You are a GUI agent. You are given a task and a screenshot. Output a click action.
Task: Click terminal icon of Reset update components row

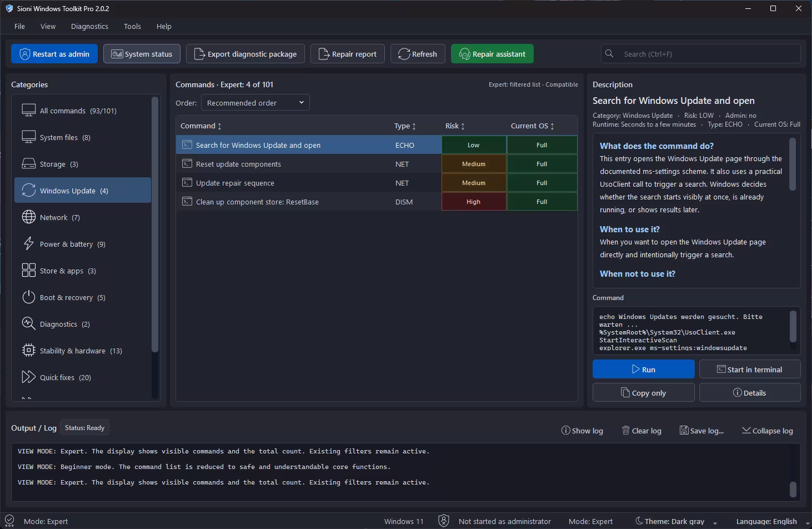[187, 164]
